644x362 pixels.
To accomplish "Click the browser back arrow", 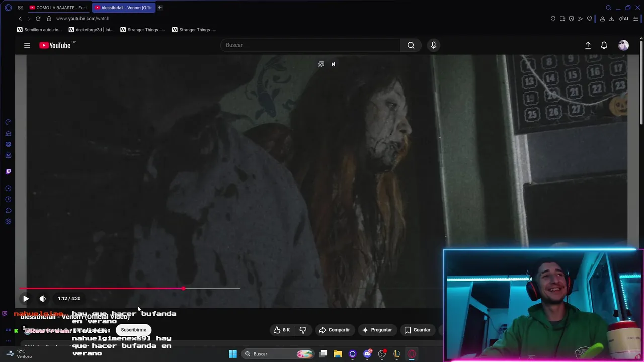I will tap(20, 19).
